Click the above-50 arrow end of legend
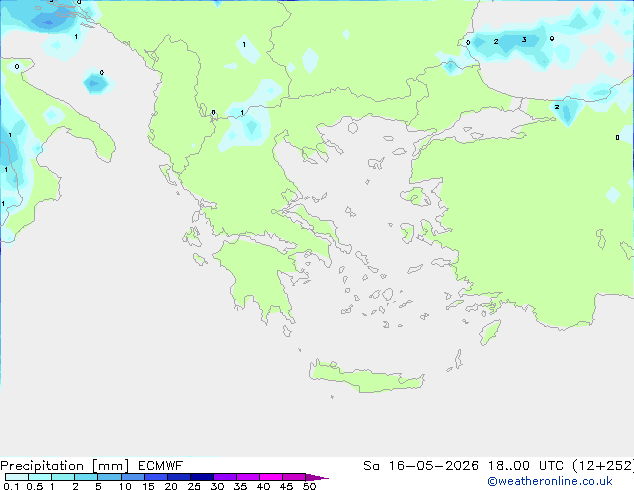The width and height of the screenshot is (634, 490). 317,477
